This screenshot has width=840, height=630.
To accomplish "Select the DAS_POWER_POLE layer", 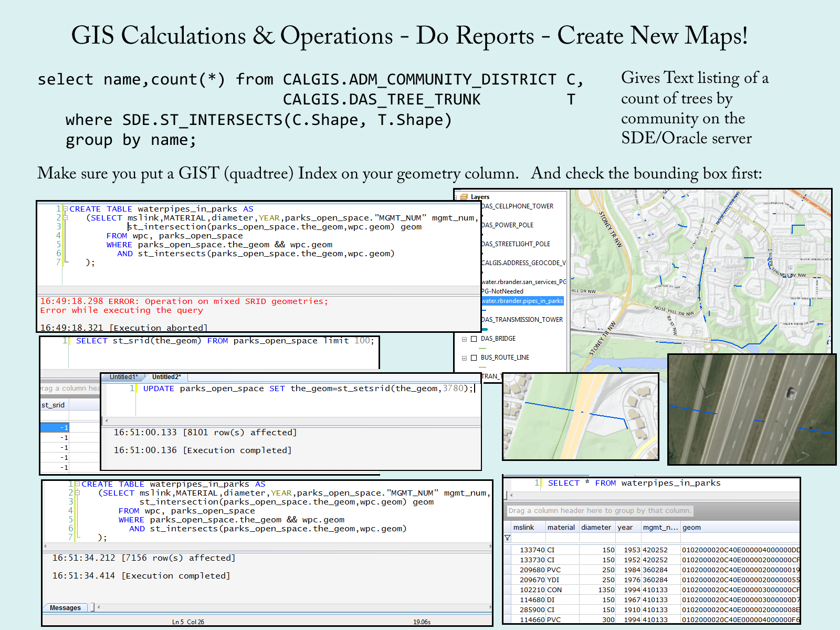I will [x=507, y=225].
